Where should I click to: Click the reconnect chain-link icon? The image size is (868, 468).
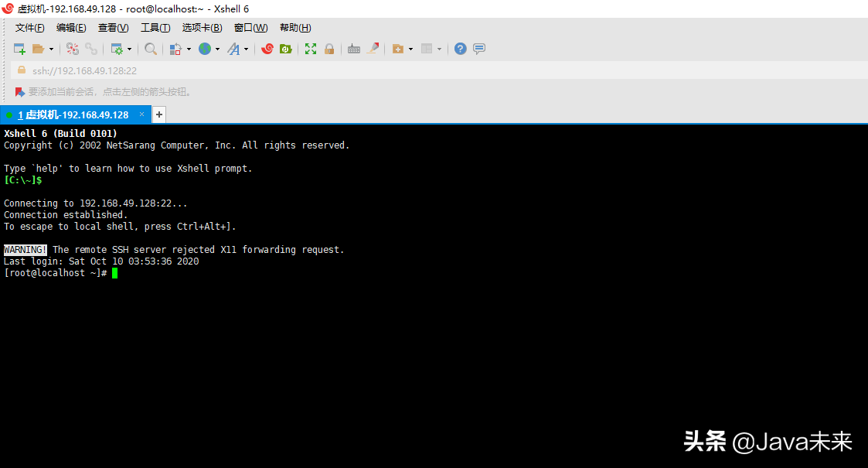91,49
